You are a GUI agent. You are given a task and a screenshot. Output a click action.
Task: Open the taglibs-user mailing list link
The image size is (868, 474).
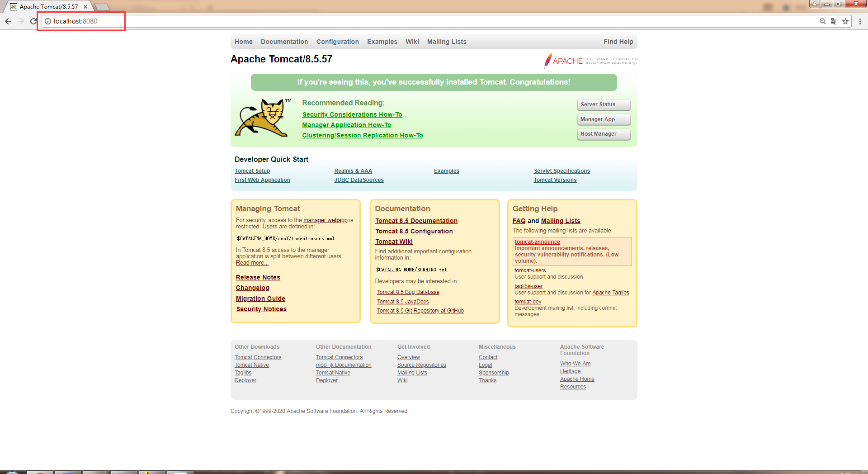[x=528, y=286]
